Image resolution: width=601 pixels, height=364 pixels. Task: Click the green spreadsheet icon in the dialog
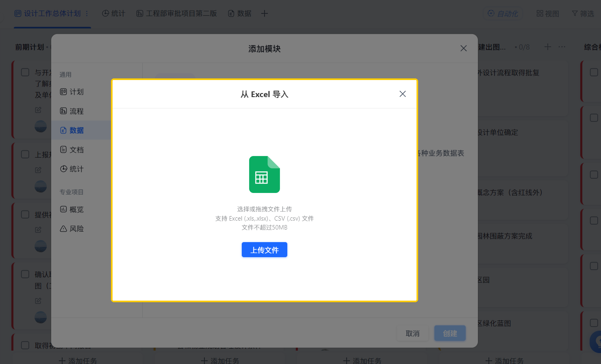point(264,175)
